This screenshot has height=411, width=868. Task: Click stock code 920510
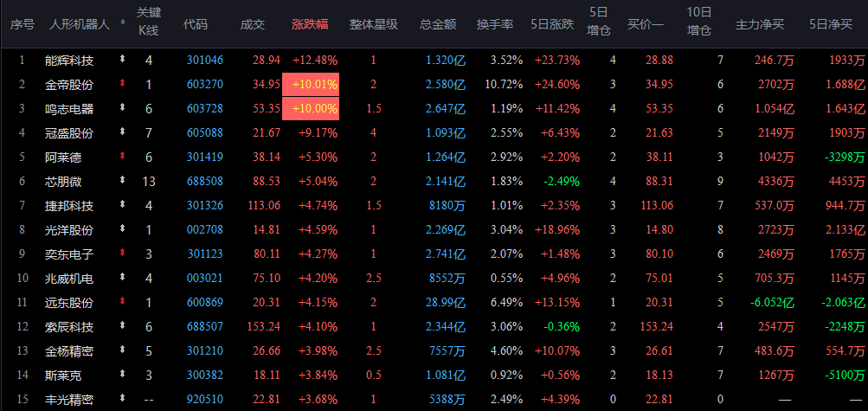(x=205, y=400)
